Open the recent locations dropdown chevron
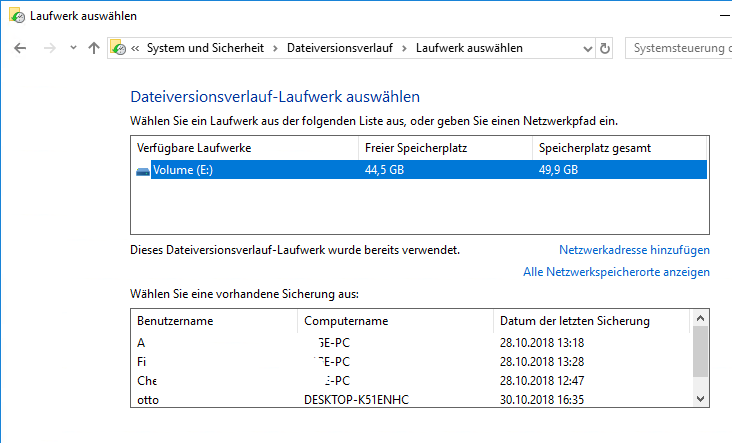This screenshot has height=443, width=732. click(73, 48)
